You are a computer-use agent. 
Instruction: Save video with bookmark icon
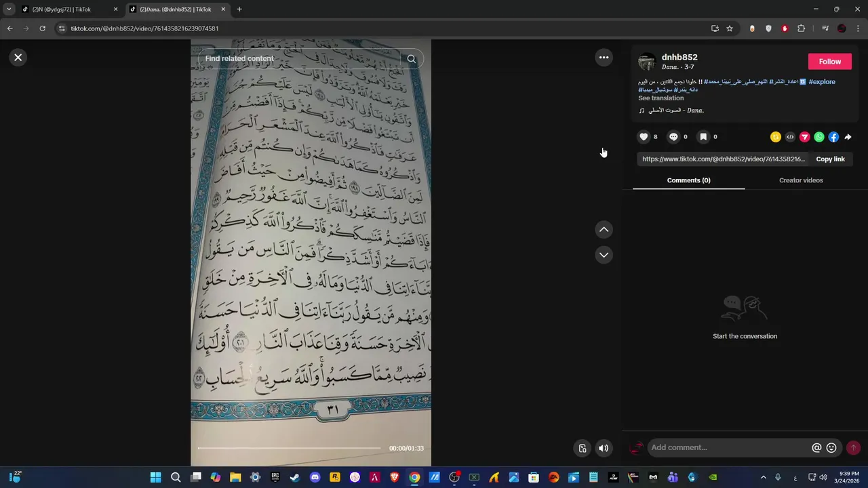coord(703,137)
